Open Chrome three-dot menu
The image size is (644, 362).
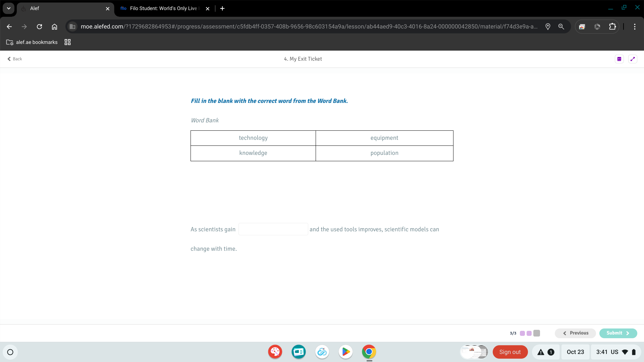click(x=635, y=26)
